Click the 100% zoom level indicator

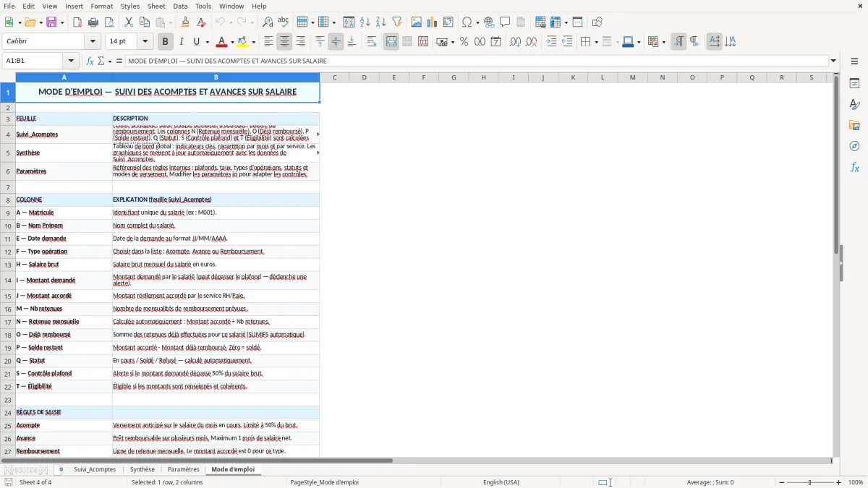coord(856,482)
